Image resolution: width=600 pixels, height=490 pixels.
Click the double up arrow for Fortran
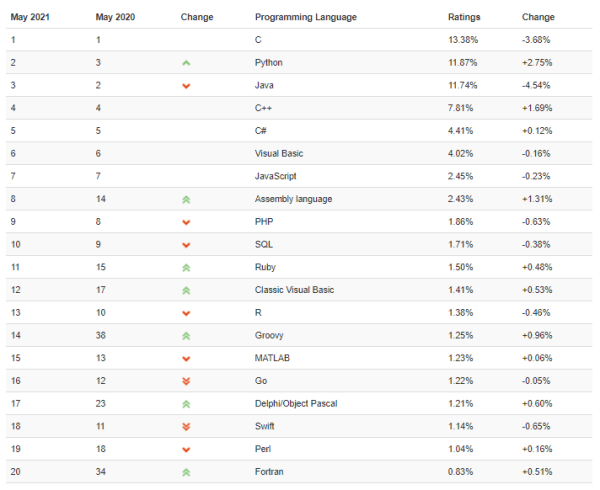point(186,471)
